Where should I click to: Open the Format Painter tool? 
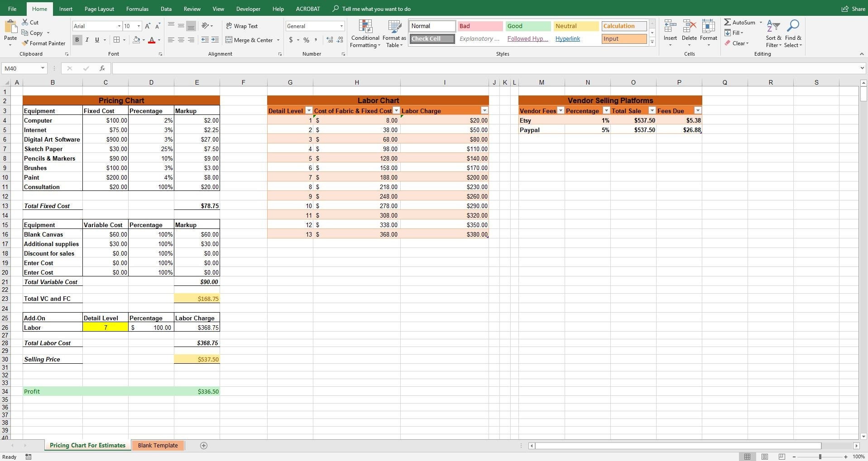click(43, 43)
